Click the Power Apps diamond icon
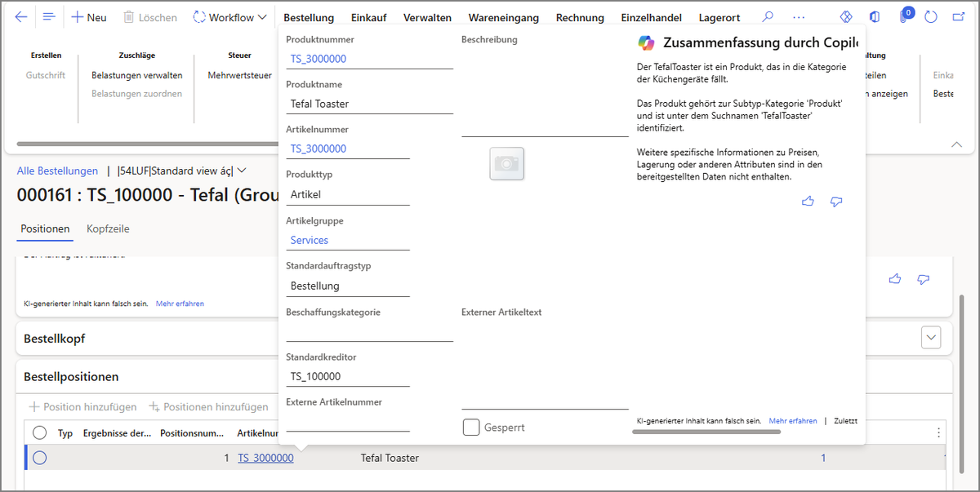 [846, 17]
